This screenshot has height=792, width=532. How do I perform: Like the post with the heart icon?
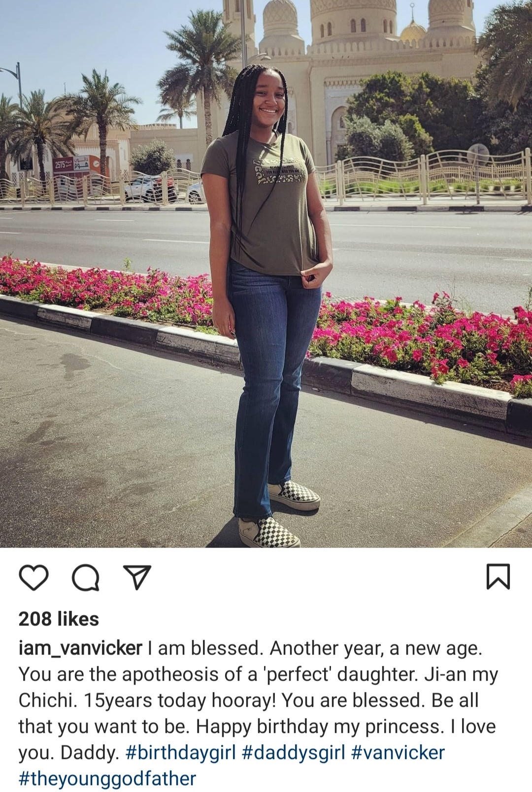point(33,577)
